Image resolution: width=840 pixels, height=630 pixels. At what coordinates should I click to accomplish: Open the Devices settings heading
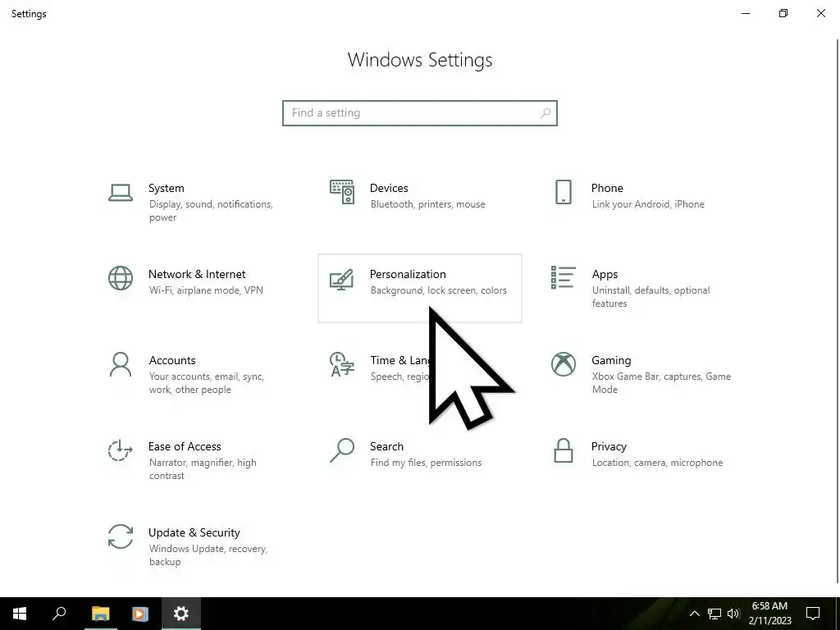389,188
